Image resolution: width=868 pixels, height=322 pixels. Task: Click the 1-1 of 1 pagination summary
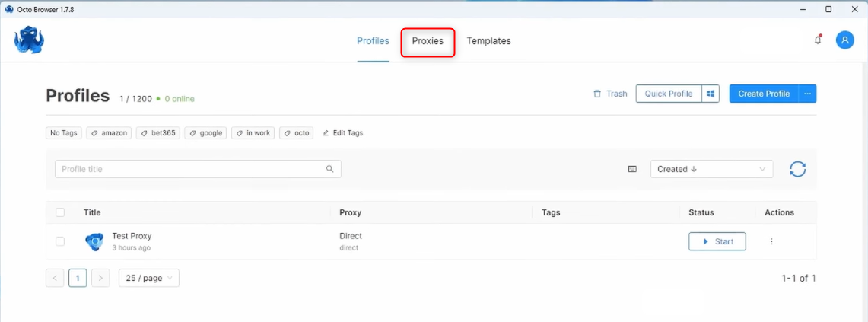tap(799, 278)
